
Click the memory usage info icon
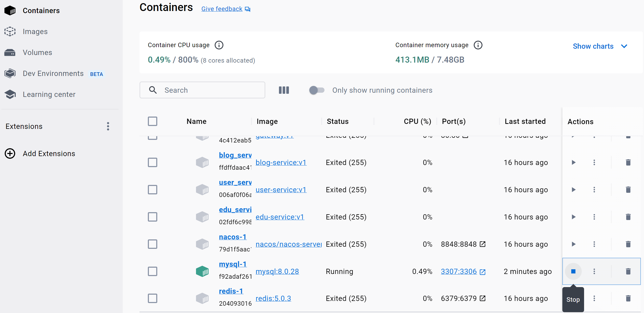coord(478,45)
